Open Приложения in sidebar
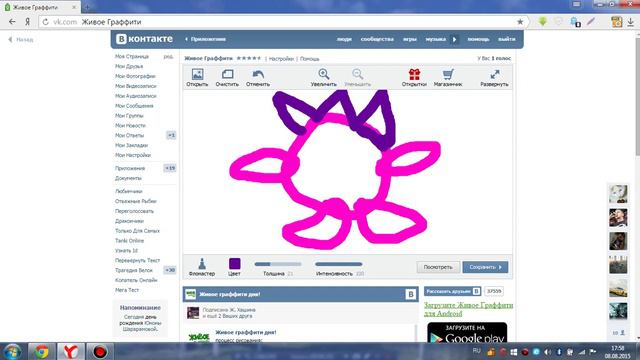The height and width of the screenshot is (360, 640). (x=130, y=168)
